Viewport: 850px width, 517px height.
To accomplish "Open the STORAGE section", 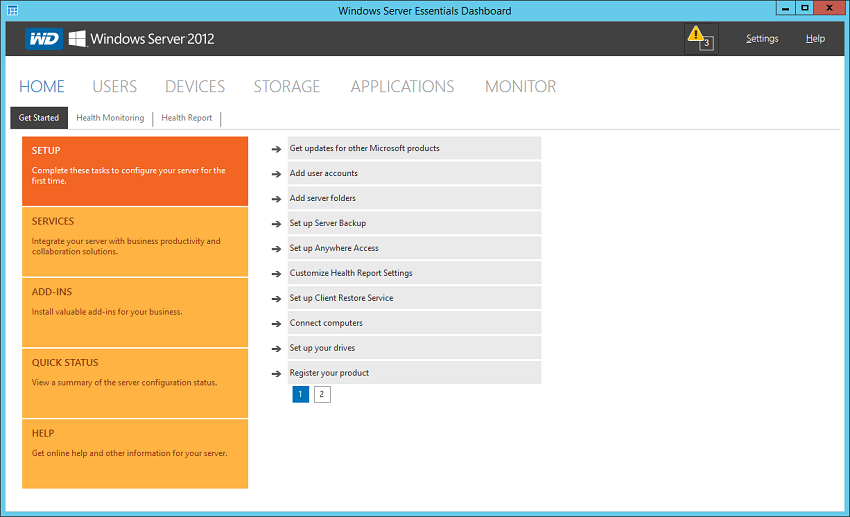I will pos(287,86).
